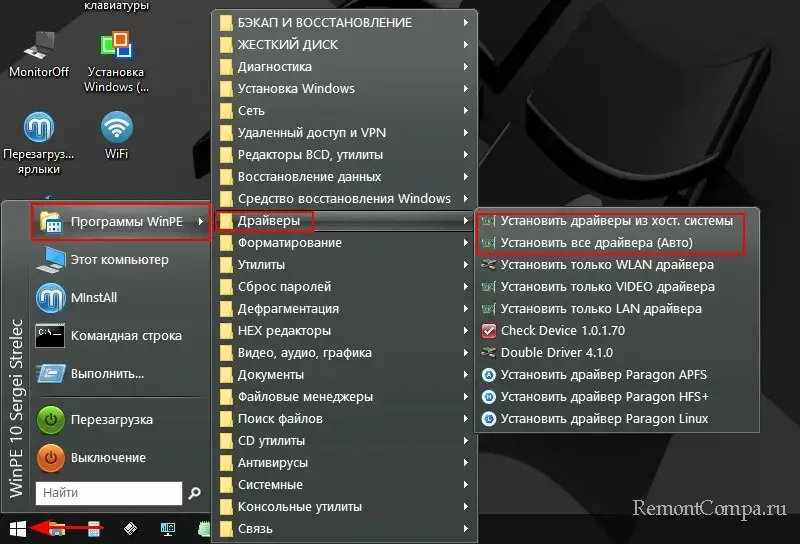
Task: Select Установить только VIDEO драйвера
Action: click(x=616, y=287)
